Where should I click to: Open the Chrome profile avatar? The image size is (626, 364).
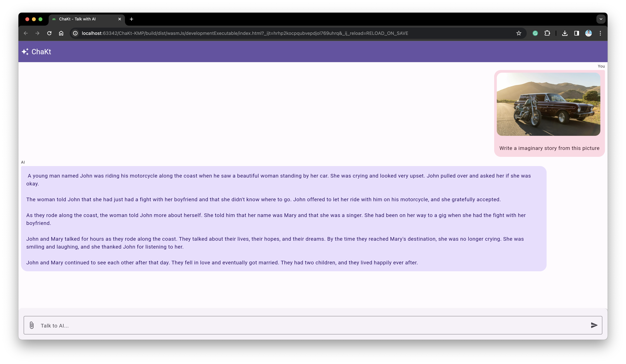588,33
